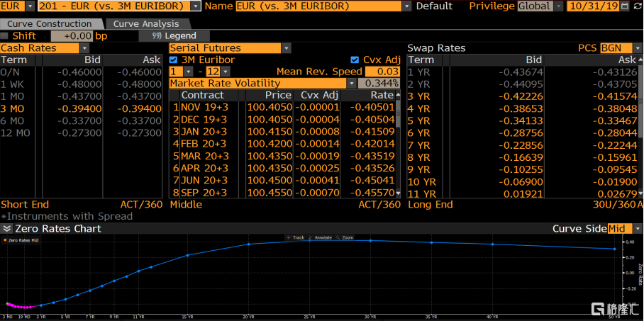Uncheck the 3M Euribor checkbox
This screenshot has height=321, width=644.
click(173, 60)
